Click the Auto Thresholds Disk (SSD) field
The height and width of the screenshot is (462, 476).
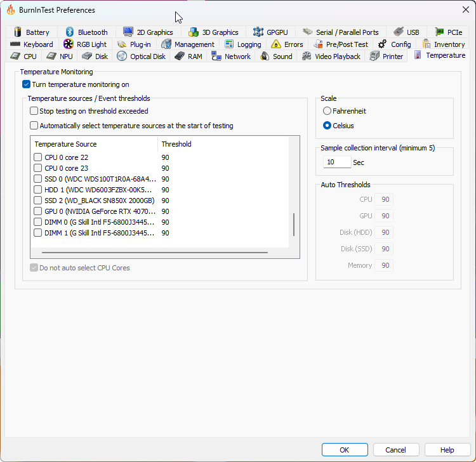[384, 249]
